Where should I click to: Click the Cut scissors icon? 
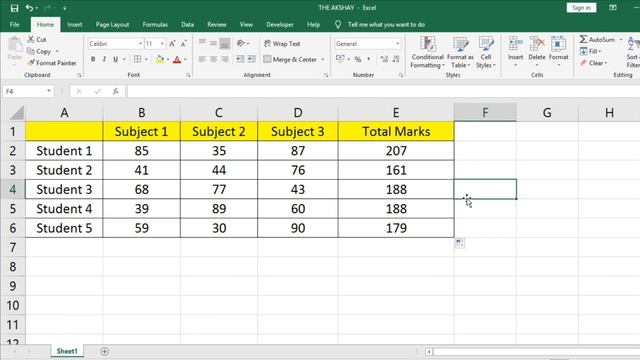tap(31, 39)
